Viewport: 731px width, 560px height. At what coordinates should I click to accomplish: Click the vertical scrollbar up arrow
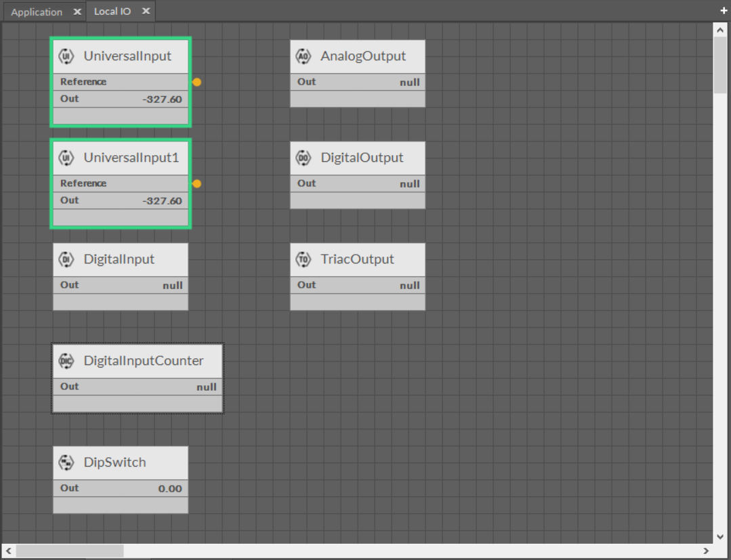720,30
